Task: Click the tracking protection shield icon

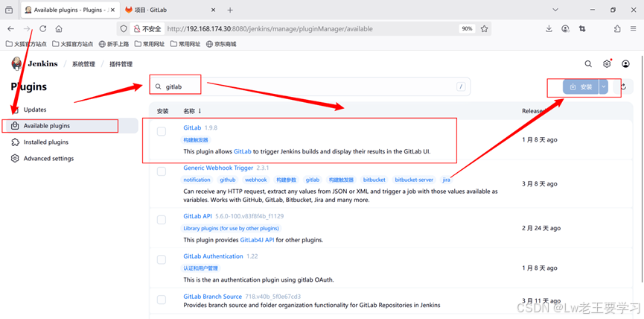Action: click(124, 29)
